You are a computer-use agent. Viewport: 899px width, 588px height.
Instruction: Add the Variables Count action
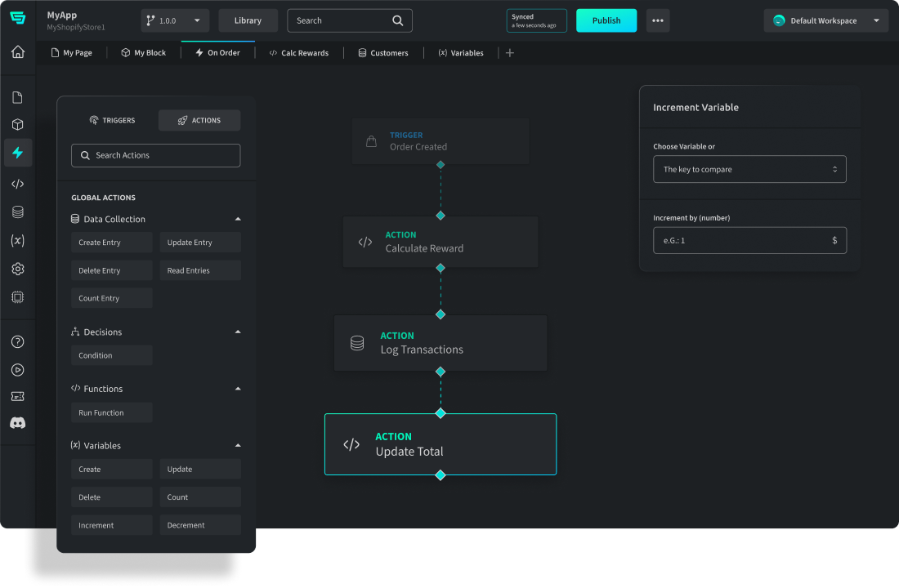click(200, 497)
